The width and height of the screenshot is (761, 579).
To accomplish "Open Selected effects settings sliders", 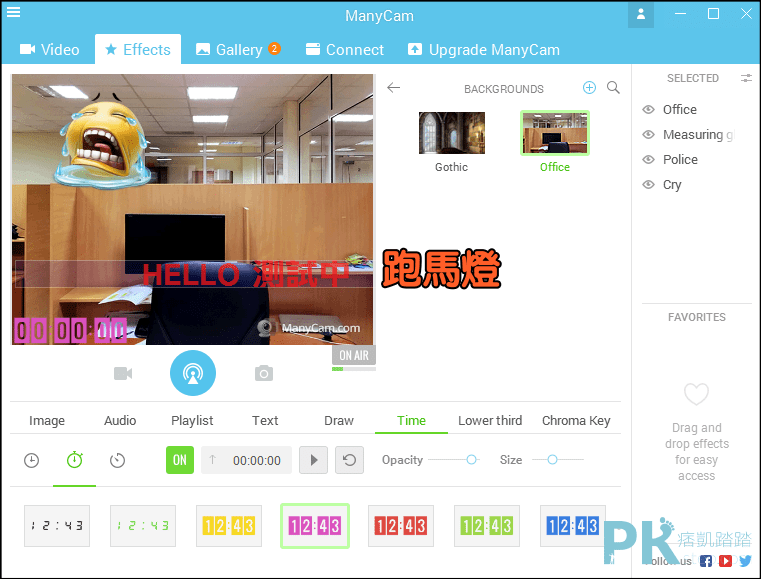I will (746, 78).
